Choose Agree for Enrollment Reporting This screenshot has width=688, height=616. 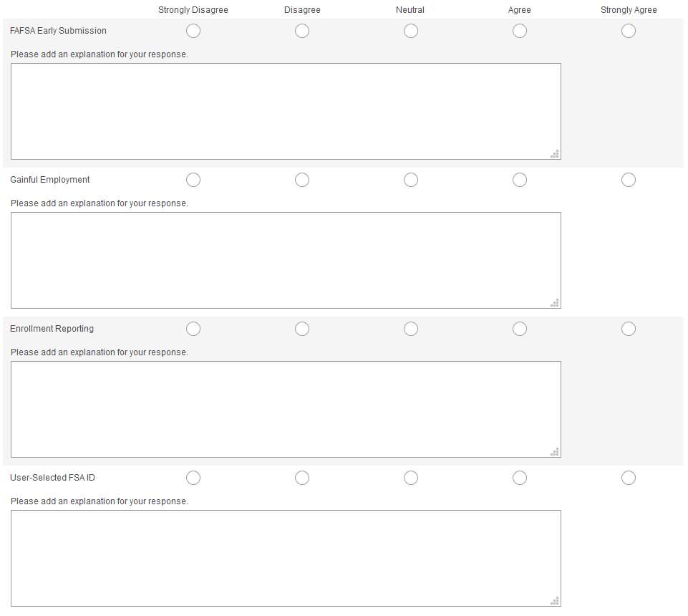(x=520, y=329)
